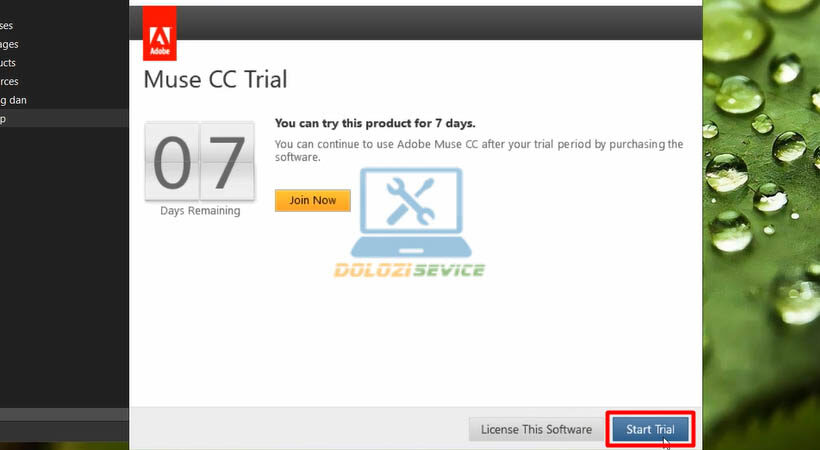Click the DOLOZI SEVICE watermark text
This screenshot has width=820, height=450.
pos(409,270)
